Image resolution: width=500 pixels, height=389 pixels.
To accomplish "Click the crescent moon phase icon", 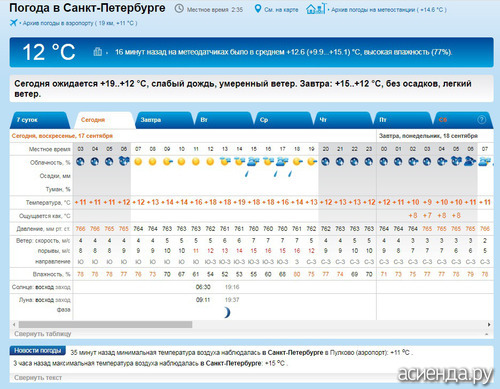I will pyautogui.click(x=227, y=312).
